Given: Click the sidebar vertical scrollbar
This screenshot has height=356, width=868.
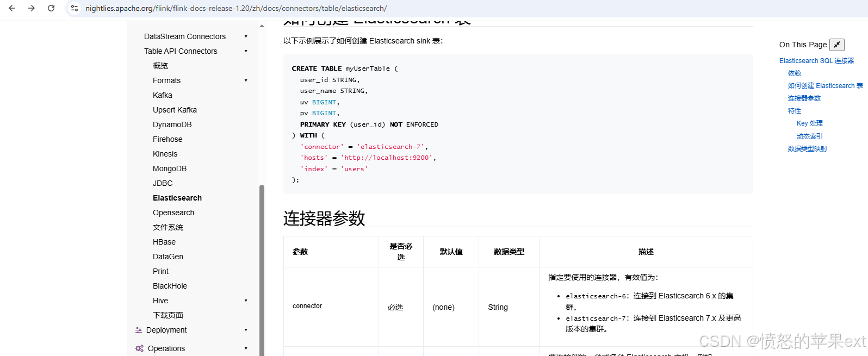Looking at the screenshot, I should (x=262, y=270).
